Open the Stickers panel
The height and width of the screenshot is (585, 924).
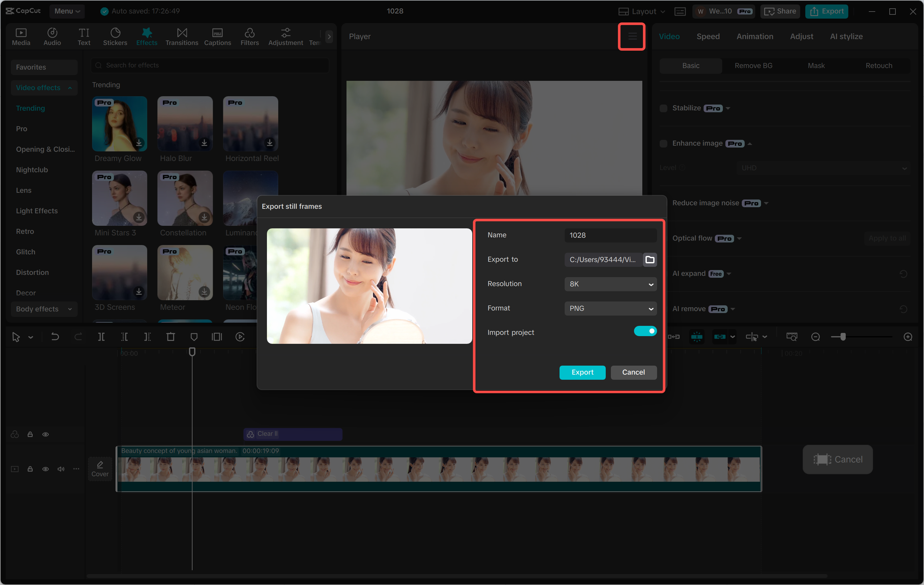[x=115, y=36]
